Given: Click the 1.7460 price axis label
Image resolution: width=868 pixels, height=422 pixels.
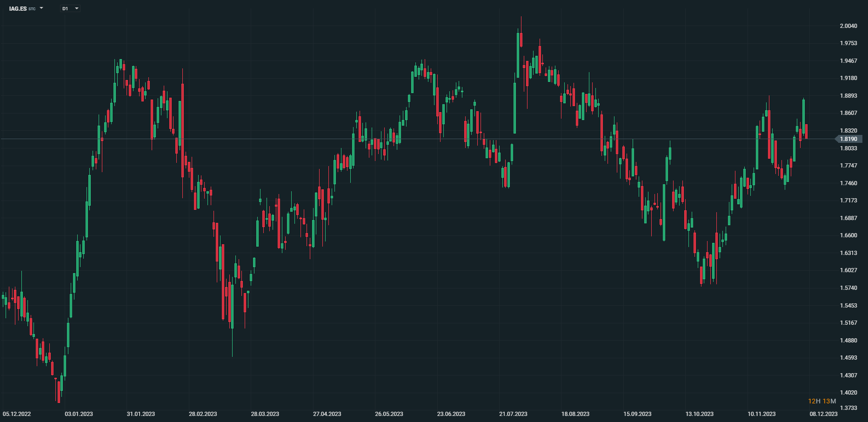Looking at the screenshot, I should [848, 183].
